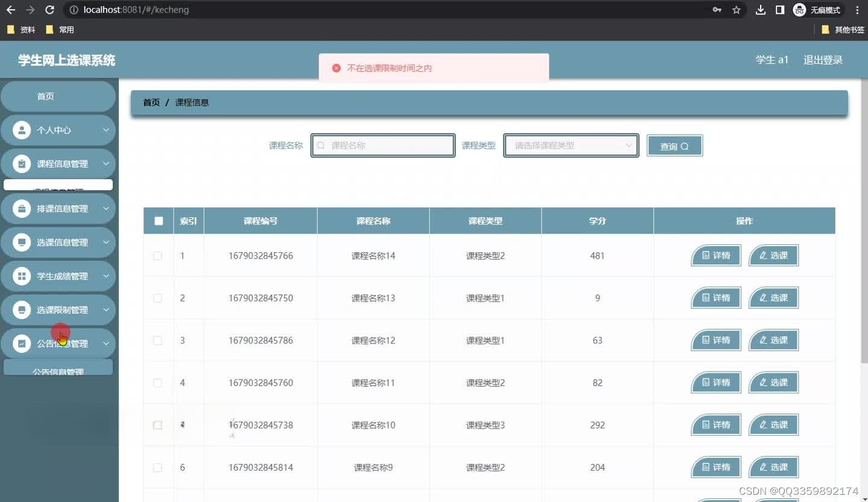Check the row for 课程名称14
Image resolution: width=868 pixels, height=502 pixels.
tap(157, 256)
